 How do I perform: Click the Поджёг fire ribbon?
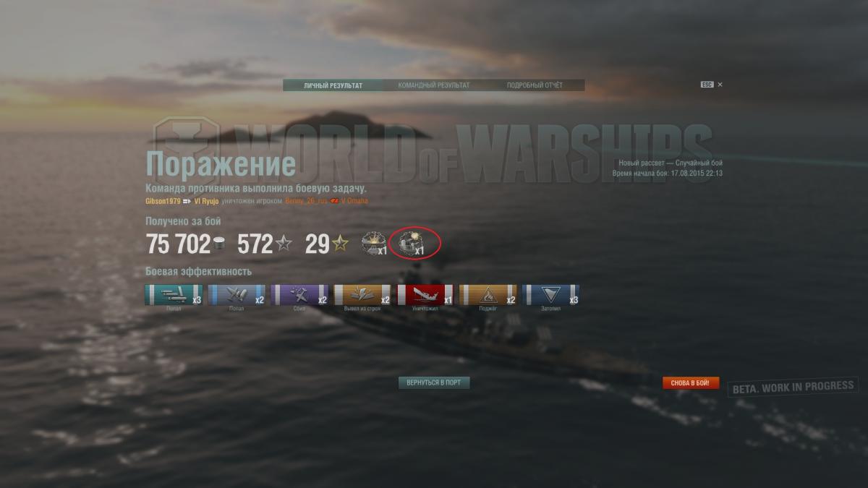[488, 294]
